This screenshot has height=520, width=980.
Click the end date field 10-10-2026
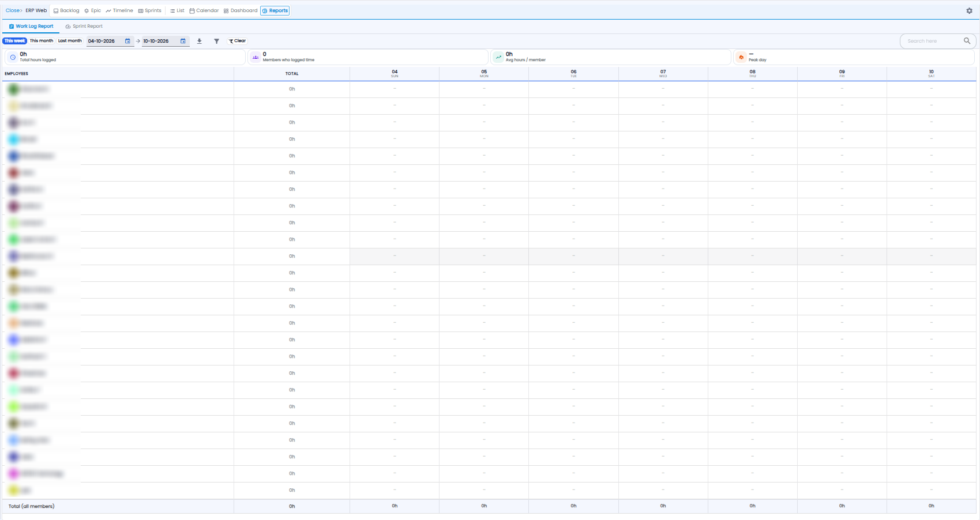click(x=166, y=41)
